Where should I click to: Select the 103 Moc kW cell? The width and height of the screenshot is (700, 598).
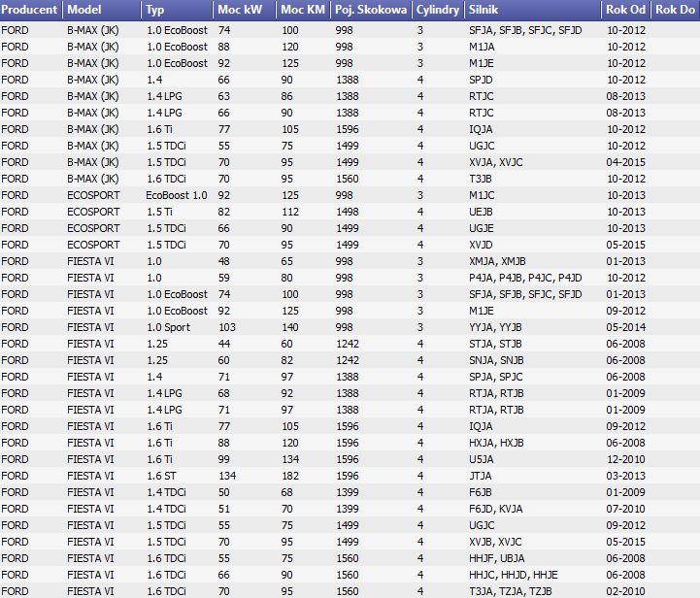[x=227, y=327]
